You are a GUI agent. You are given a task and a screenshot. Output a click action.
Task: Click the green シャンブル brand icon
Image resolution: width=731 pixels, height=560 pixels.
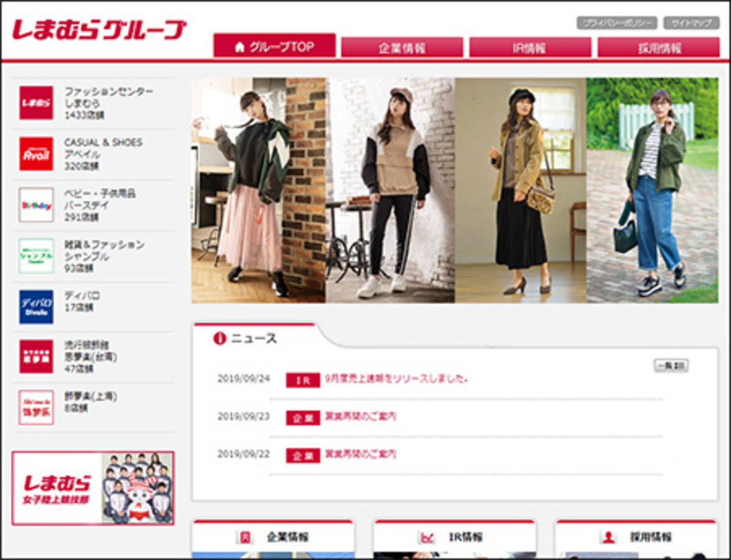point(36,256)
